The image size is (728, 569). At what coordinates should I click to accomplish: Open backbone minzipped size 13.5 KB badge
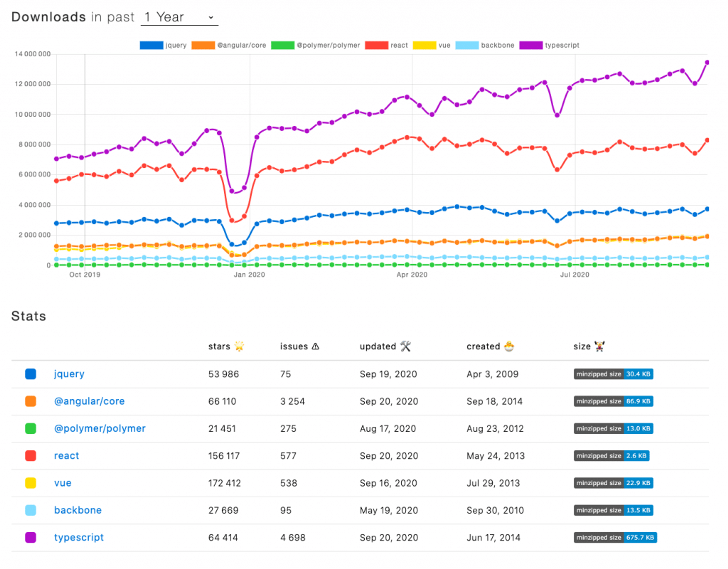click(613, 510)
